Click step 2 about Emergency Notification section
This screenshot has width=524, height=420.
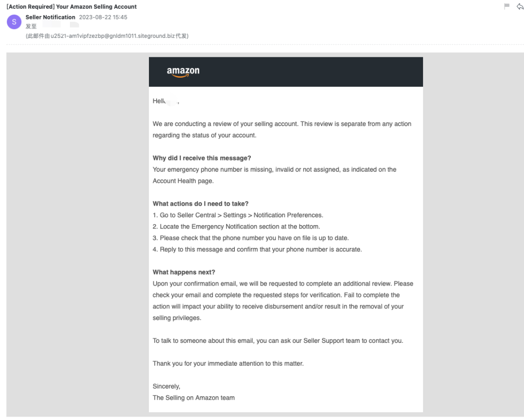click(236, 226)
